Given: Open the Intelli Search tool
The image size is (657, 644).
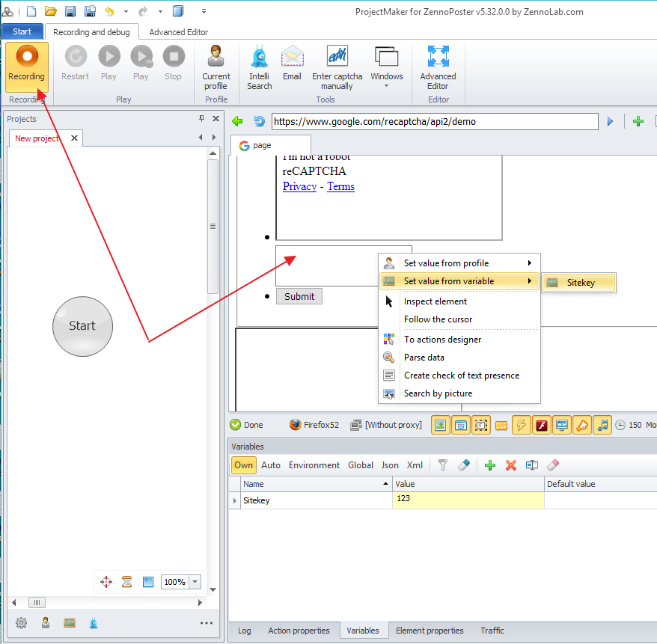Looking at the screenshot, I should (260, 66).
